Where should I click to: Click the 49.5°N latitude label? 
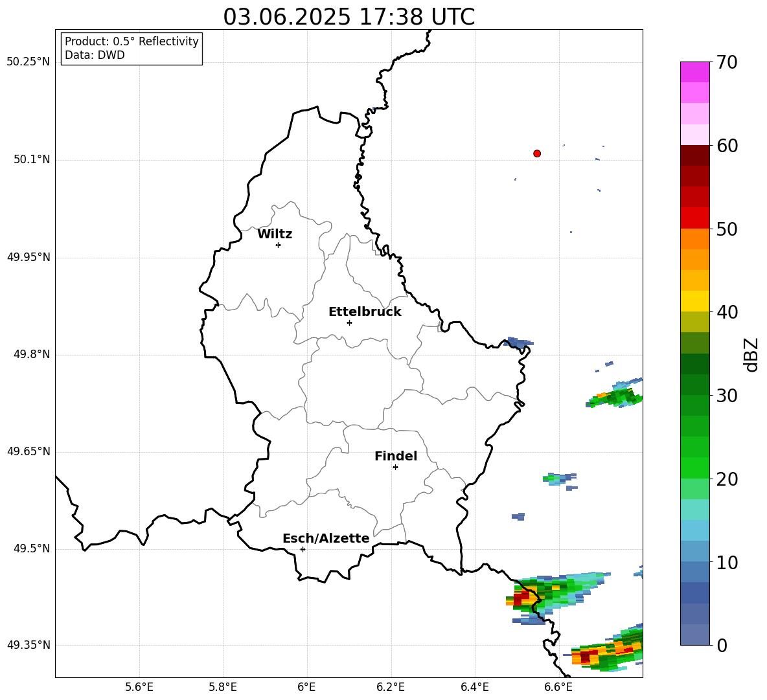pos(32,548)
